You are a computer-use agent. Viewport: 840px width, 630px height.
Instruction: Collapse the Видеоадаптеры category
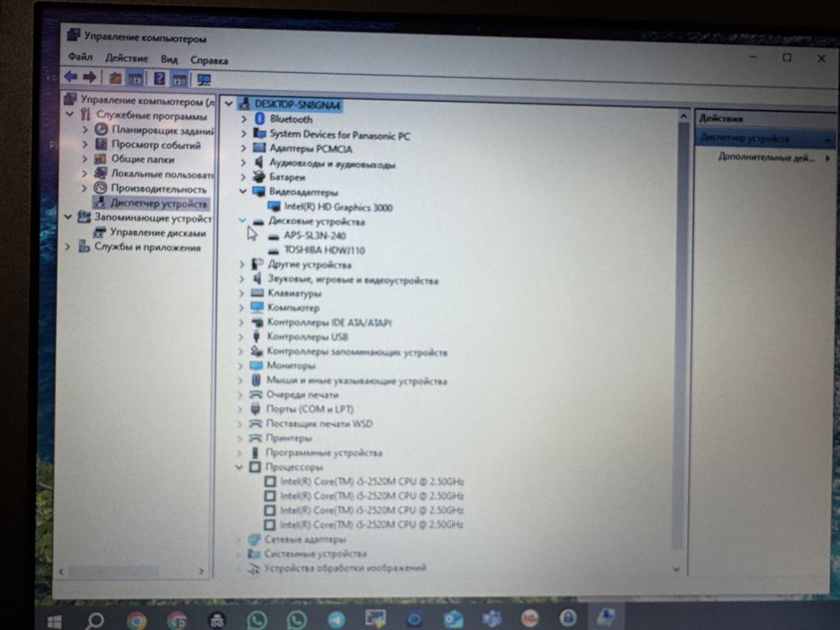tap(243, 191)
